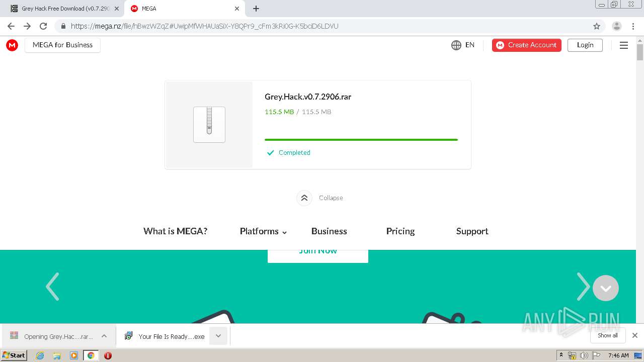Close the download shelf
The height and width of the screenshot is (362, 644).
tap(635, 335)
